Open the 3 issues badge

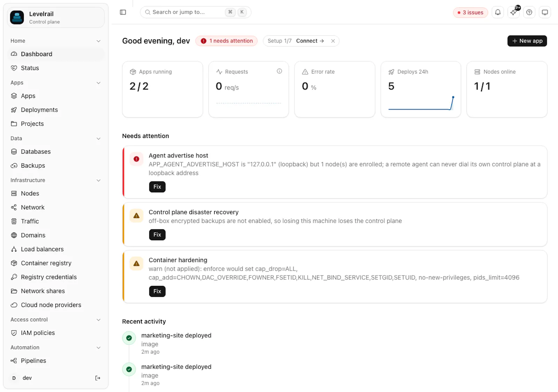(x=470, y=13)
